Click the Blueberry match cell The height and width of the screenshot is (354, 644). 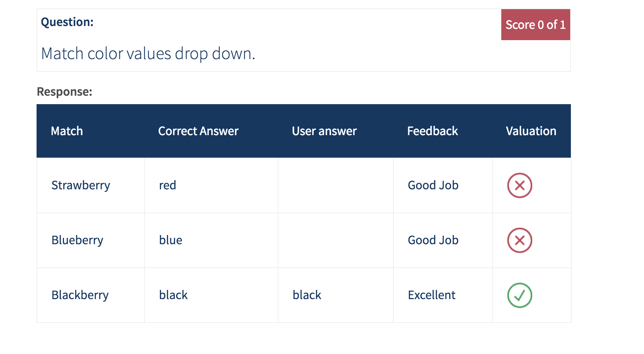tap(91, 240)
